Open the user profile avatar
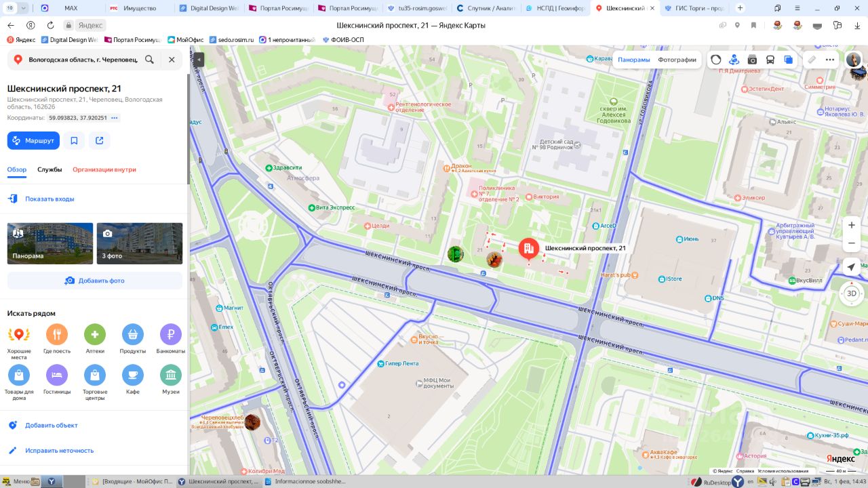This screenshot has height=488, width=868. pyautogui.click(x=853, y=60)
